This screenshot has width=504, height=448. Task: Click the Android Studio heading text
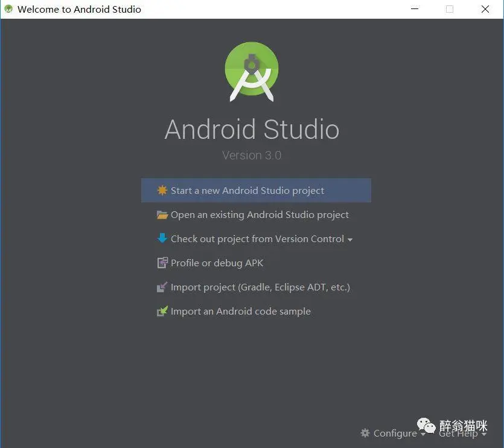click(x=252, y=129)
